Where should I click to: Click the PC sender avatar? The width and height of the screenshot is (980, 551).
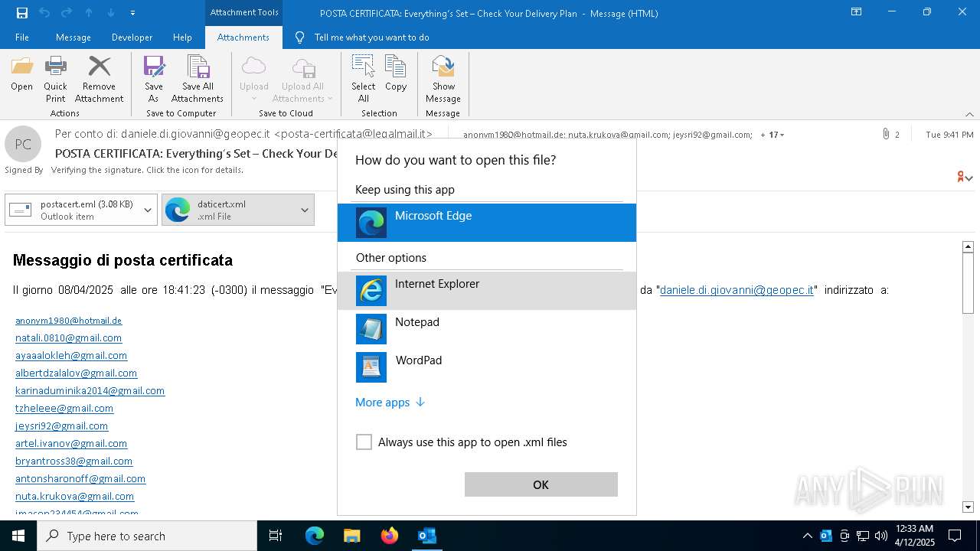point(23,144)
